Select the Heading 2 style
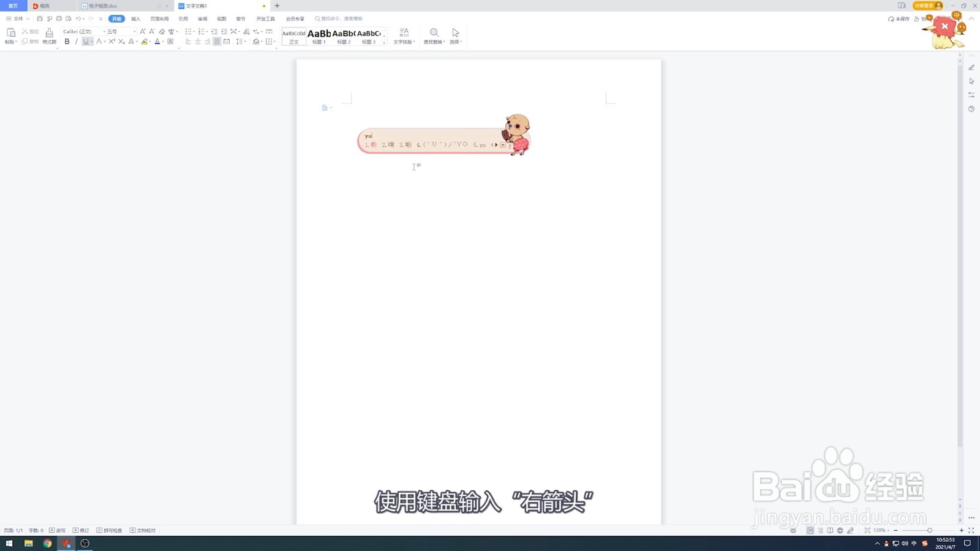Screen dimensions: 980x551 [344, 36]
